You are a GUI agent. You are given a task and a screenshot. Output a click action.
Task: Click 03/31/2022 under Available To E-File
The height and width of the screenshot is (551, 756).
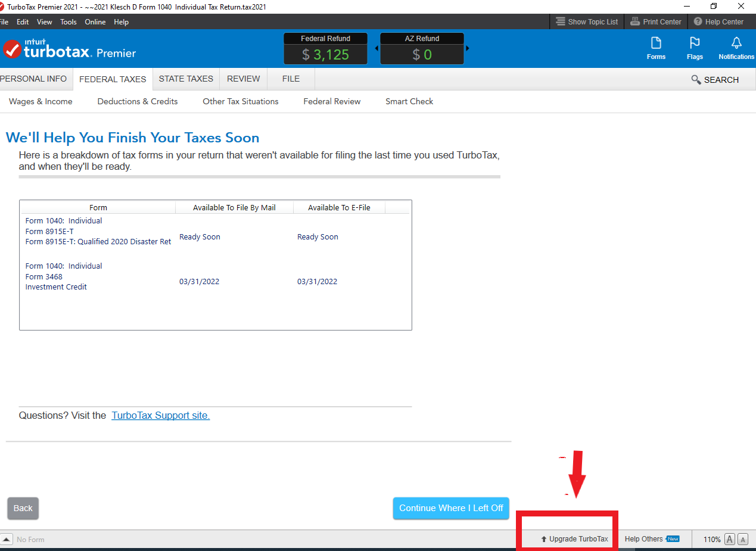pyautogui.click(x=317, y=282)
